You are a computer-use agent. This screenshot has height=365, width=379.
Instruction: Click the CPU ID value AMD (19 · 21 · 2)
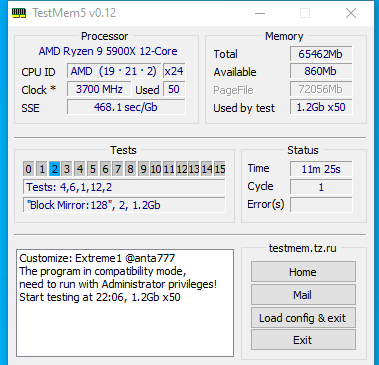114,71
